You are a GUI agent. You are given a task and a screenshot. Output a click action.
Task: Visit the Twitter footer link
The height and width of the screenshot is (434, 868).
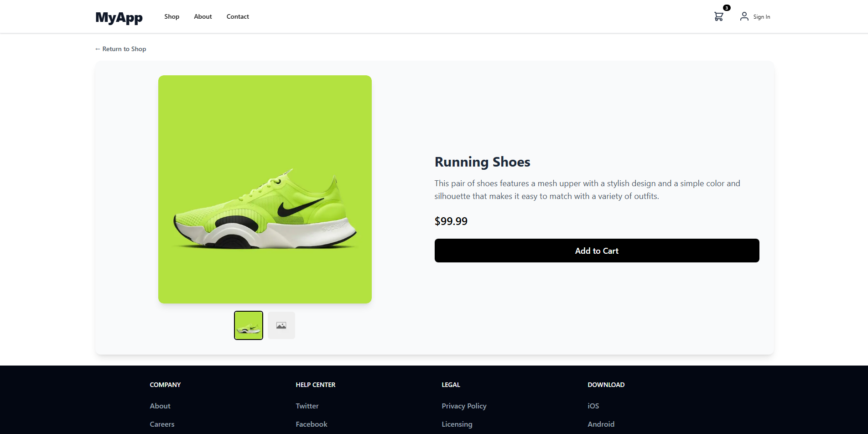pyautogui.click(x=307, y=406)
